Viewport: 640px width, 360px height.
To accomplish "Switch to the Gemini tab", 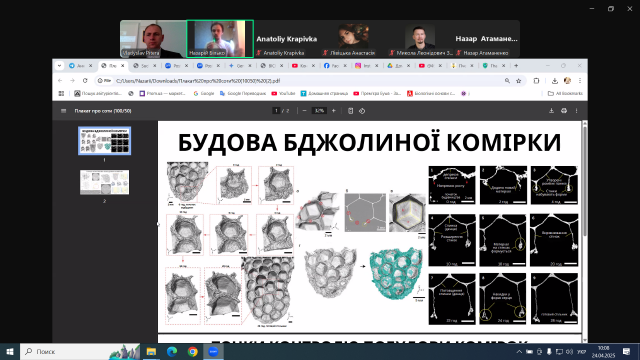I will click(241, 66).
